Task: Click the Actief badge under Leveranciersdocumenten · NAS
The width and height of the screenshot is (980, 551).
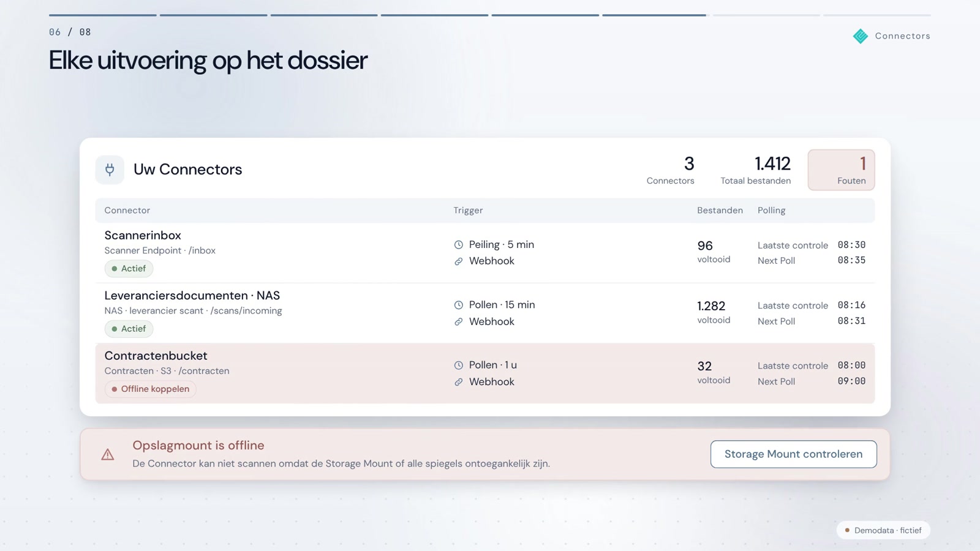Action: click(129, 329)
